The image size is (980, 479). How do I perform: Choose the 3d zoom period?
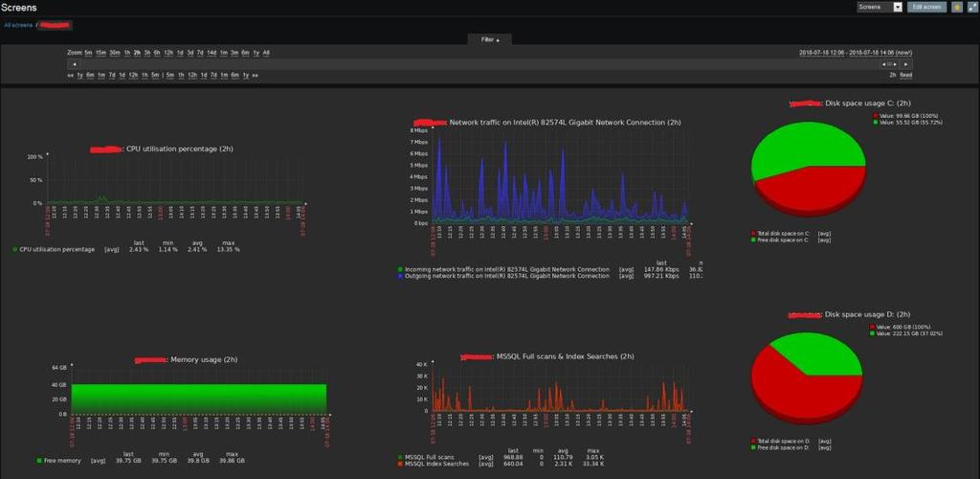[190, 53]
